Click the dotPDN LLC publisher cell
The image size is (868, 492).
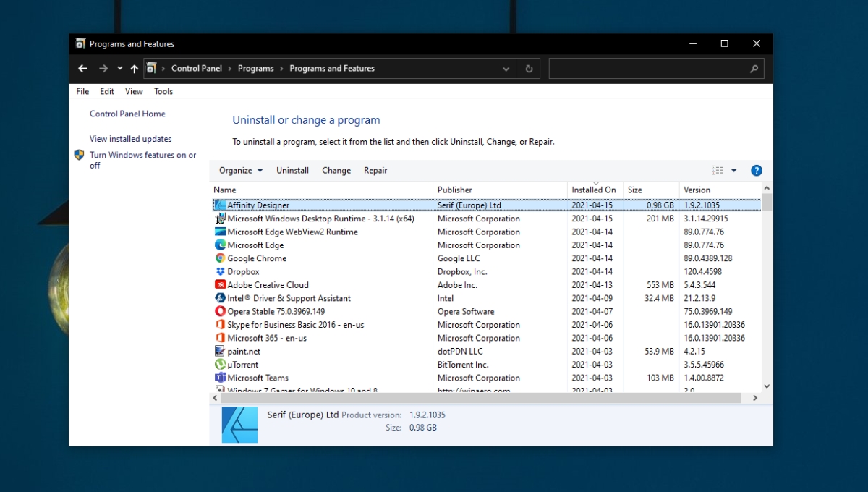tap(460, 352)
